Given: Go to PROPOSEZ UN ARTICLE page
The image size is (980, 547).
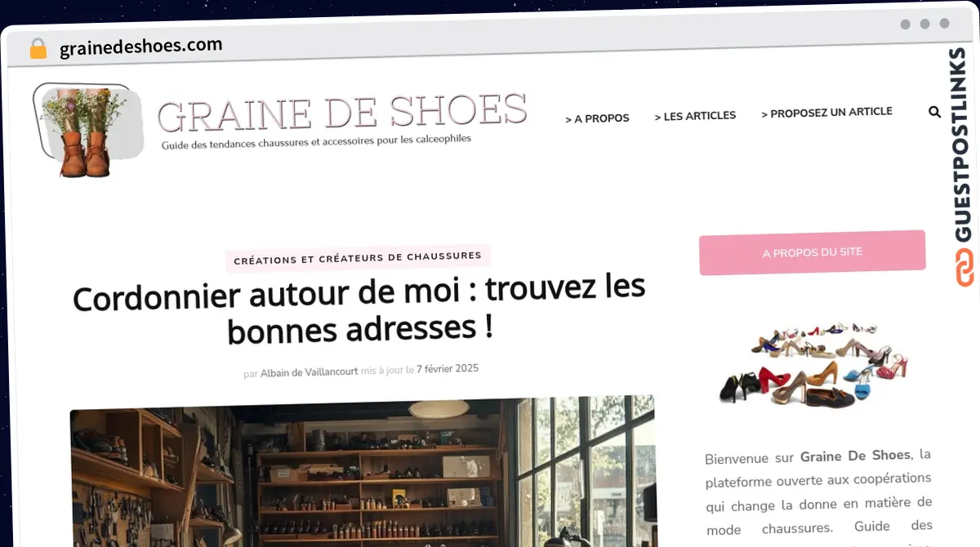Looking at the screenshot, I should 826,113.
